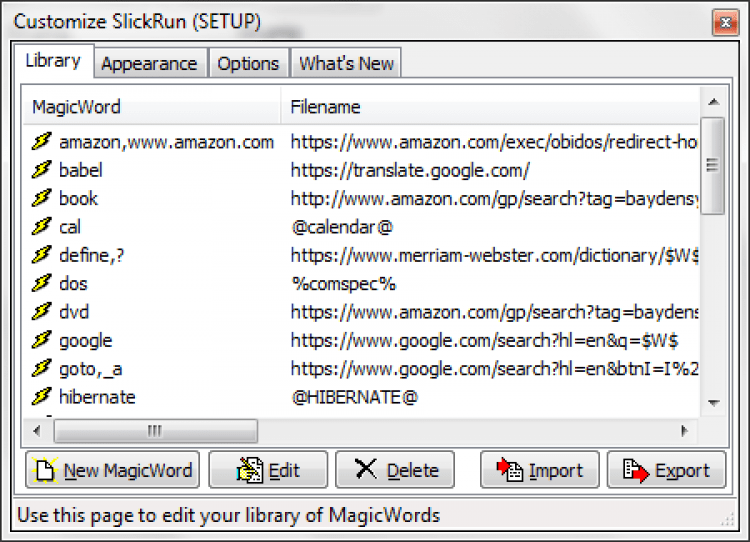Image resolution: width=750 pixels, height=542 pixels.
Task: Click the lightning icon beside dvd
Action: click(x=42, y=312)
